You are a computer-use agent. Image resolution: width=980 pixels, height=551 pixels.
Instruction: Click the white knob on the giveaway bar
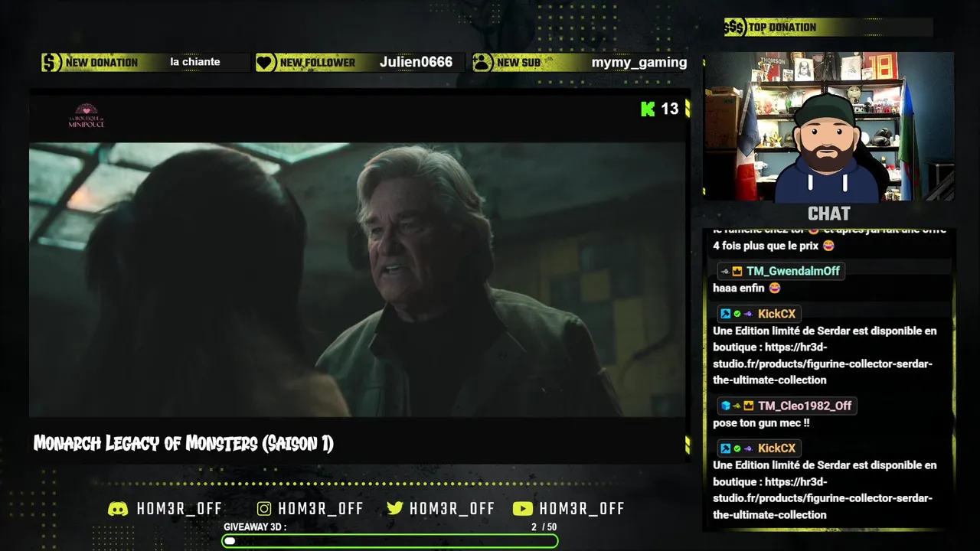(x=230, y=541)
